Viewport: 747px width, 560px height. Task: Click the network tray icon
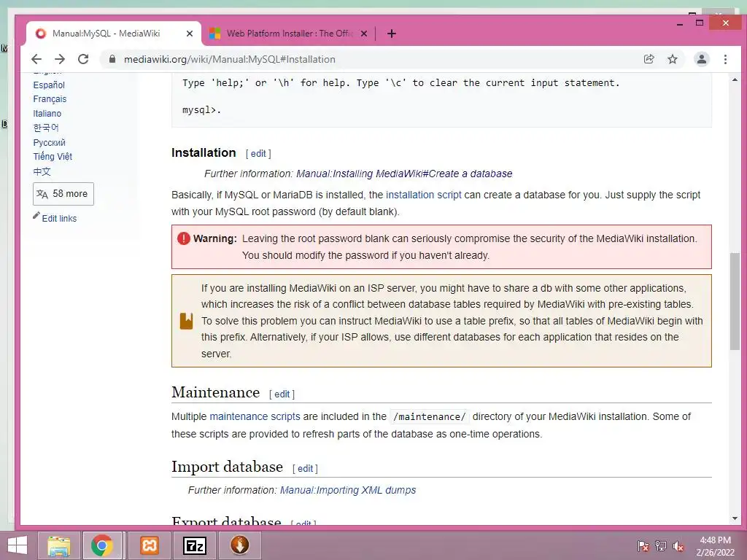point(661,546)
